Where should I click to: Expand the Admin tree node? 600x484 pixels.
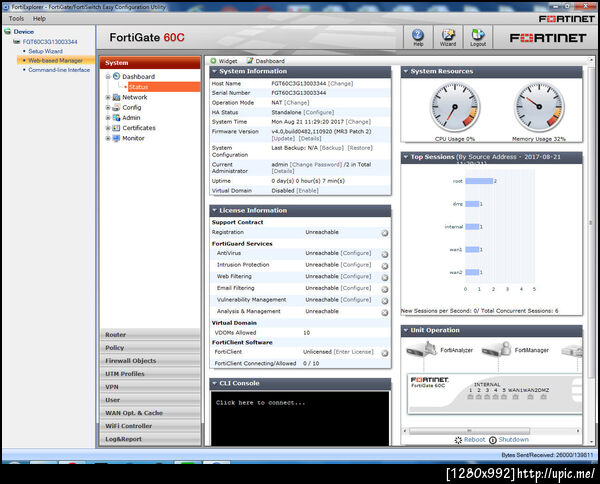coord(108,118)
